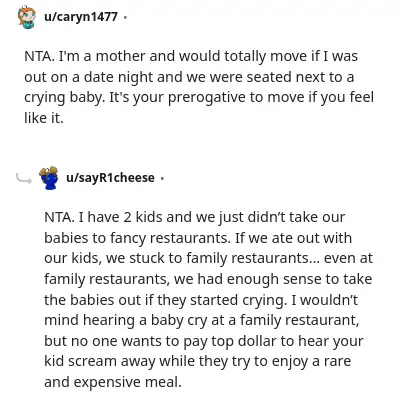Click the dot separator after u/caryn1477

pyautogui.click(x=125, y=17)
